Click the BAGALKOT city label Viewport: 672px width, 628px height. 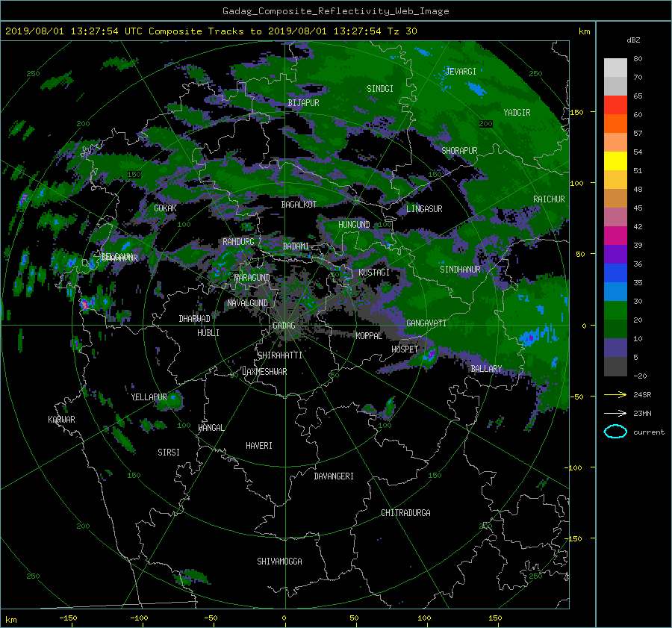(x=299, y=205)
